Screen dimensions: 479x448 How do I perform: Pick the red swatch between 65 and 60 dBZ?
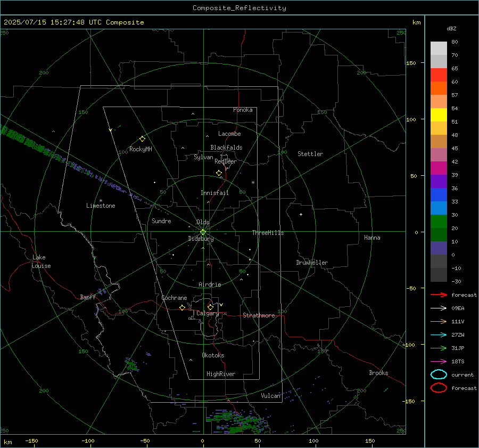[439, 75]
